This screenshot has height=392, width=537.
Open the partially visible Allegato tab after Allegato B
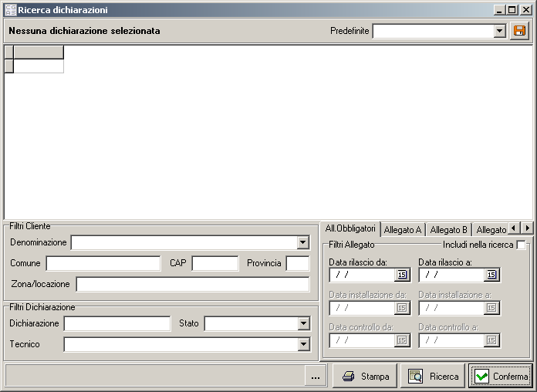pos(491,230)
